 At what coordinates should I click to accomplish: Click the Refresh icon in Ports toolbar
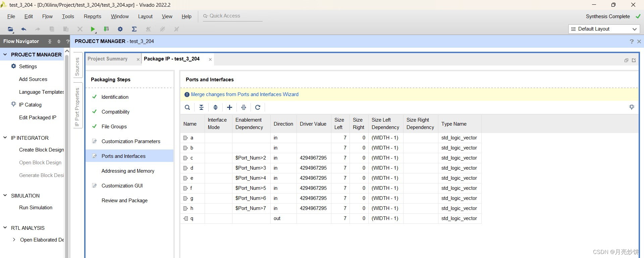pos(258,107)
